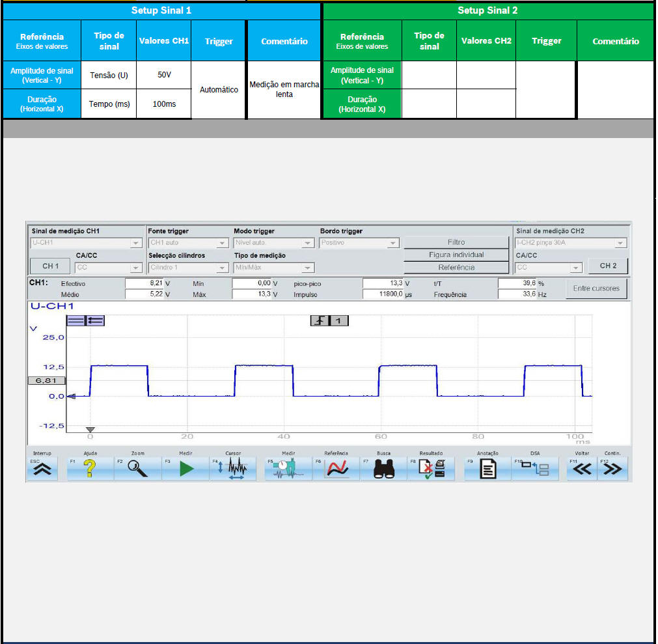Toggle the trigger edge indicator above graph
Viewport: 658px width, 644px height.
[x=320, y=320]
